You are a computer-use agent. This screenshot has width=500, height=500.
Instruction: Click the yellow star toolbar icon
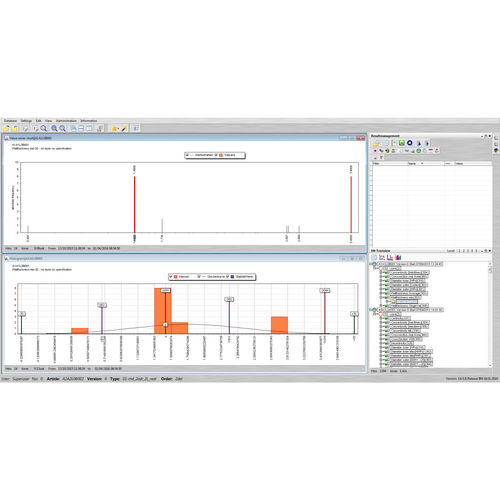pos(114,129)
